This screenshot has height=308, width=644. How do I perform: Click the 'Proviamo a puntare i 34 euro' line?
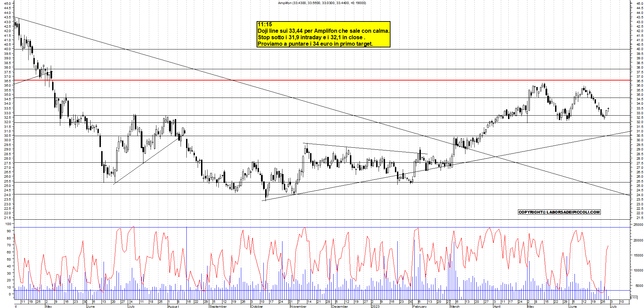(315, 44)
